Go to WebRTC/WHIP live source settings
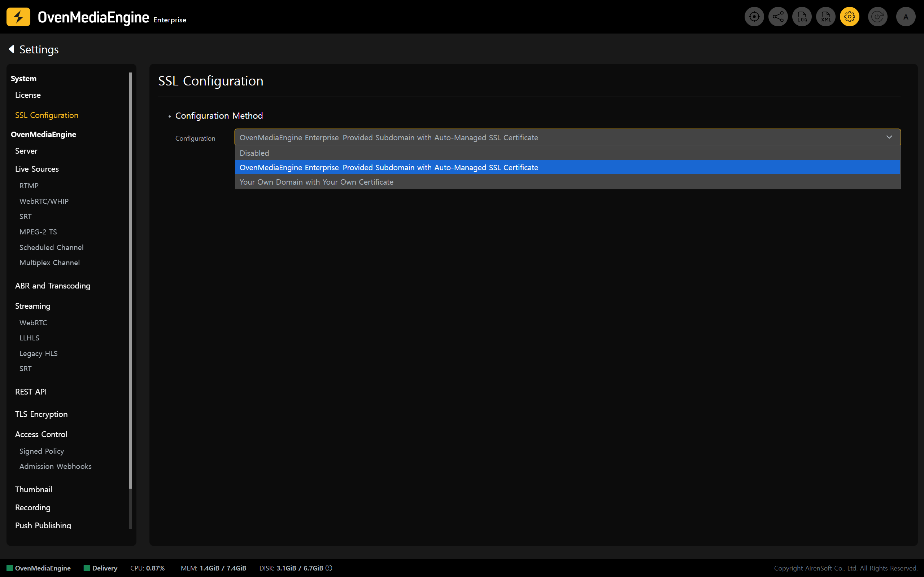Image resolution: width=924 pixels, height=577 pixels. click(44, 201)
